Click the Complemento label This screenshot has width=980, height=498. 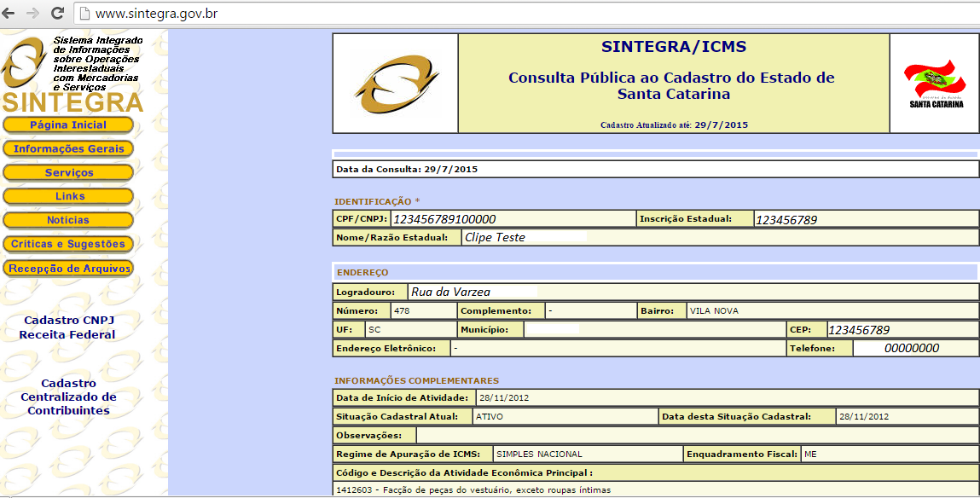pos(496,310)
